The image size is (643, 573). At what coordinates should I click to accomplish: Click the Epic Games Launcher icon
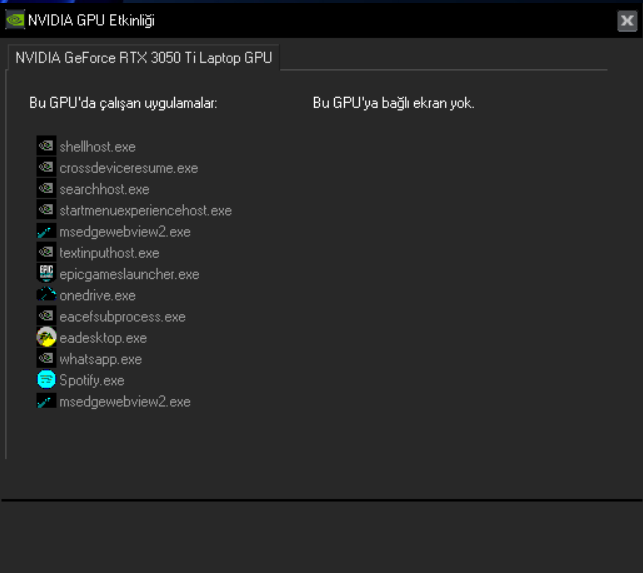coord(46,273)
